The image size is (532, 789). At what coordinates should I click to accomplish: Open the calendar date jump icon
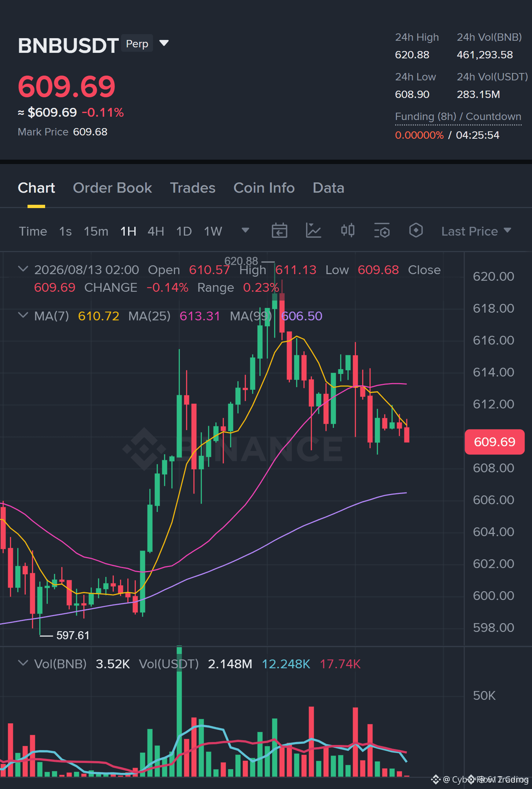point(279,231)
